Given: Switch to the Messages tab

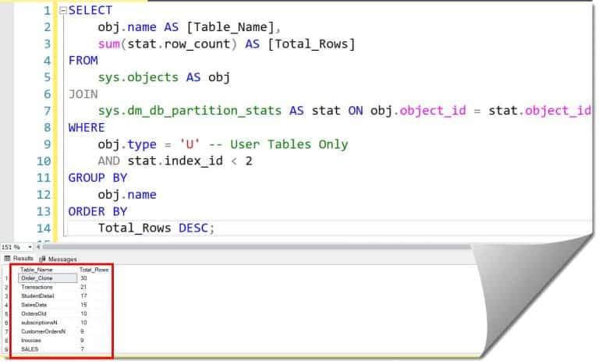Looking at the screenshot, I should pyautogui.click(x=58, y=259).
